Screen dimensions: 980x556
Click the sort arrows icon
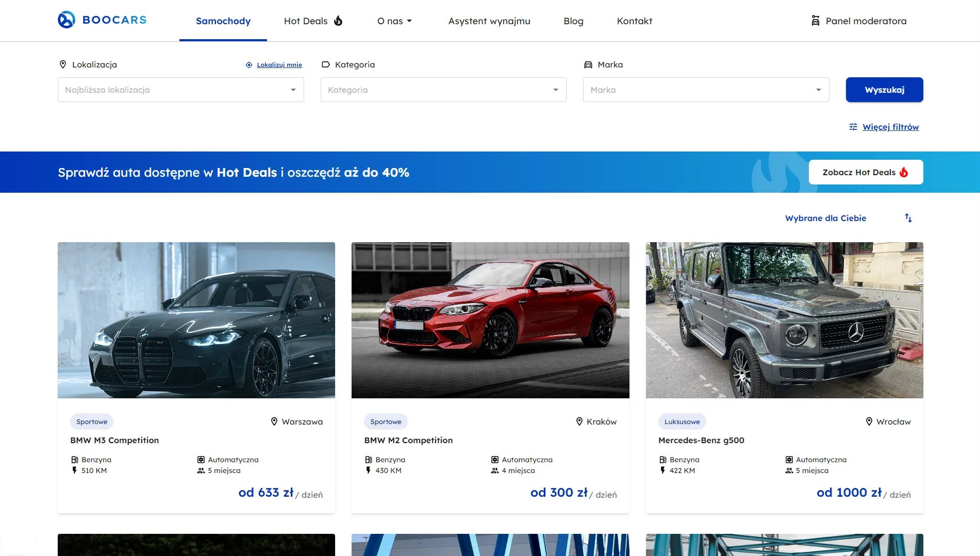click(x=908, y=218)
